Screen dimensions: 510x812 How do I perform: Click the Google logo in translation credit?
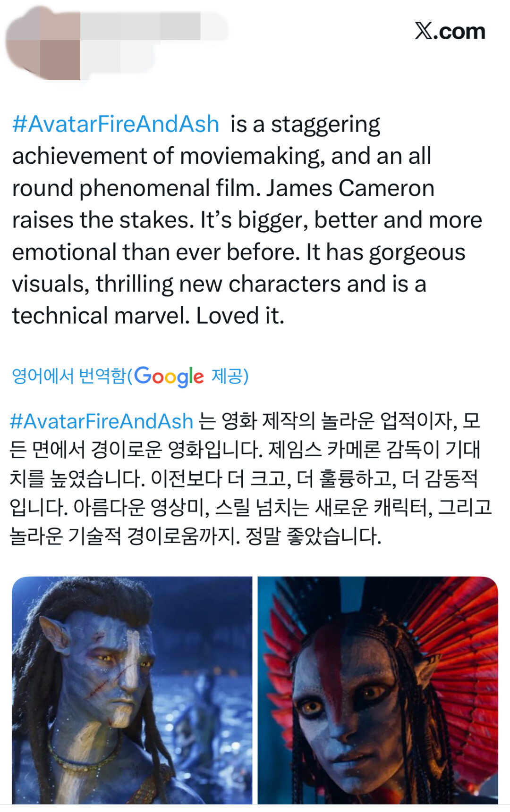coord(169,377)
